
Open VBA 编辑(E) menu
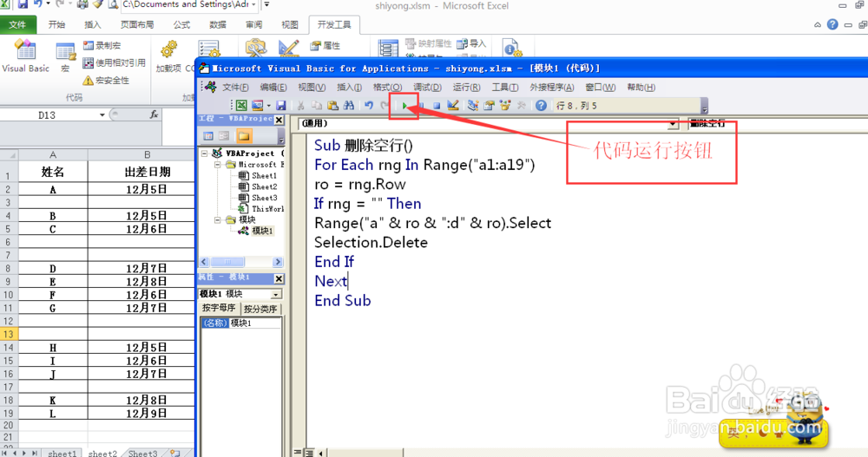pos(273,88)
